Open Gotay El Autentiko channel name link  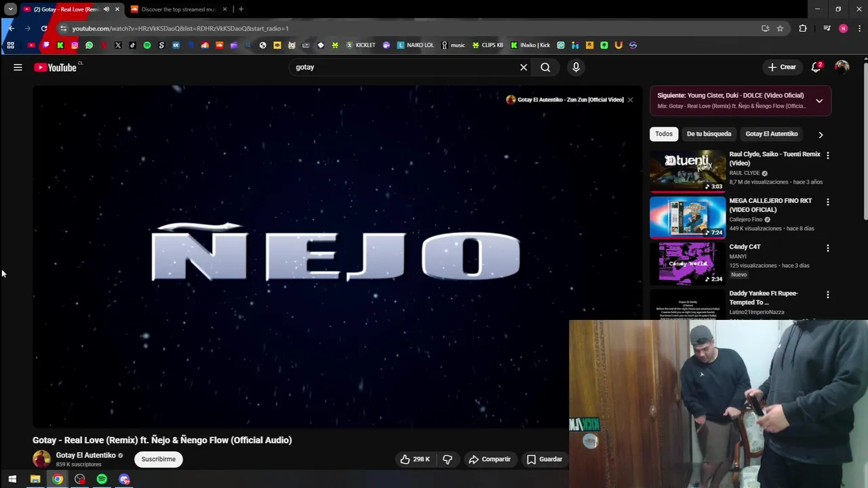pos(85,455)
